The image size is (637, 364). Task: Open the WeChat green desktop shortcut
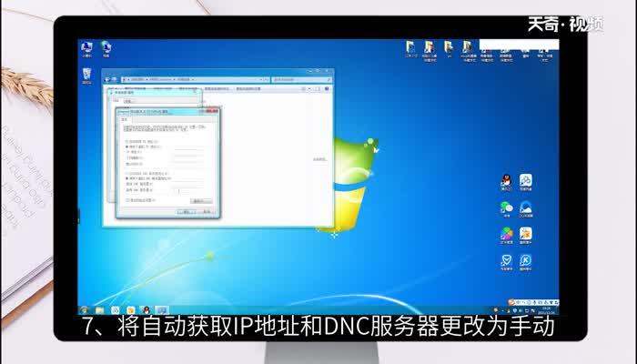pos(506,209)
